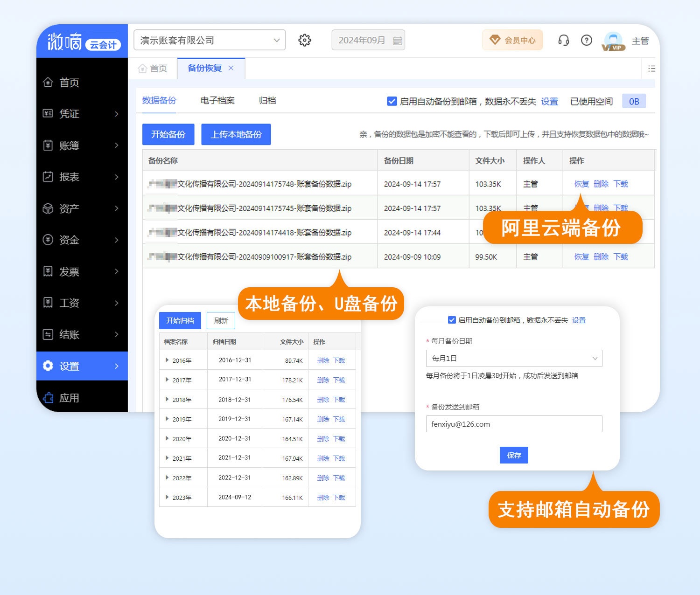Uncheck 启用自动备份到邮箱 in the settings popup
Viewport: 700px width, 595px height.
click(x=452, y=320)
